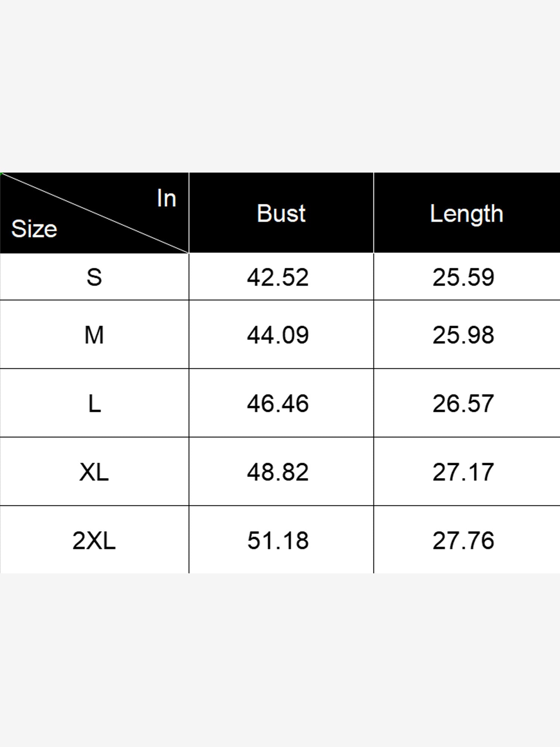This screenshot has width=560, height=747.
Task: Select the M size row label
Action: tap(94, 335)
